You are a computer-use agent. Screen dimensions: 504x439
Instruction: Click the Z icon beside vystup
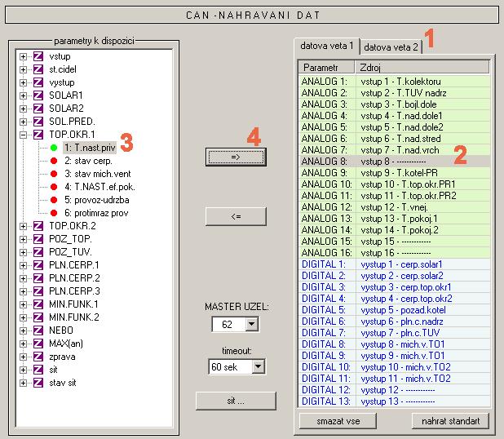(38, 82)
